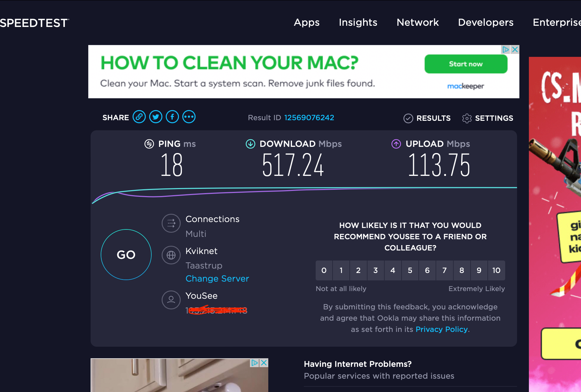
Task: Click the bottom-left kitchen ad image
Action: click(x=179, y=375)
